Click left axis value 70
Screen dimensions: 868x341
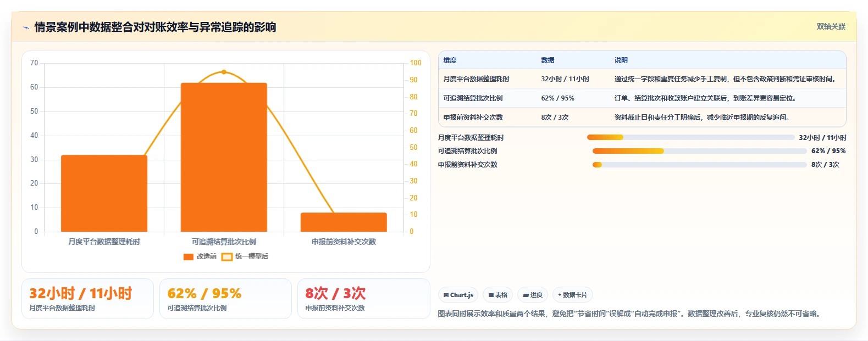tap(34, 63)
